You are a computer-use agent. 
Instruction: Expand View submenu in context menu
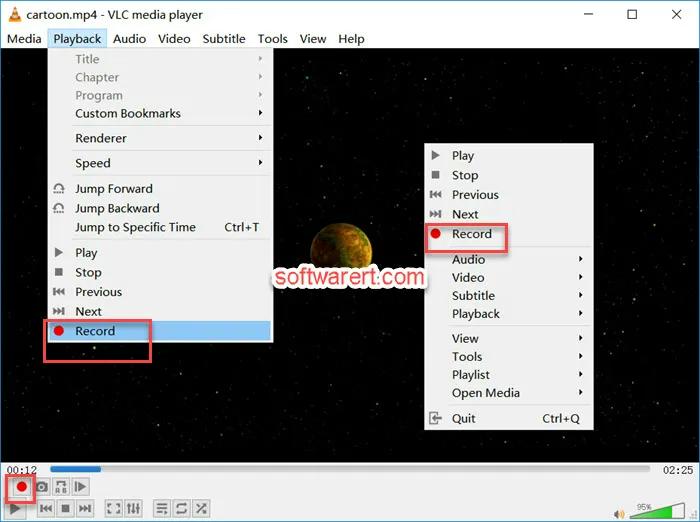(509, 338)
